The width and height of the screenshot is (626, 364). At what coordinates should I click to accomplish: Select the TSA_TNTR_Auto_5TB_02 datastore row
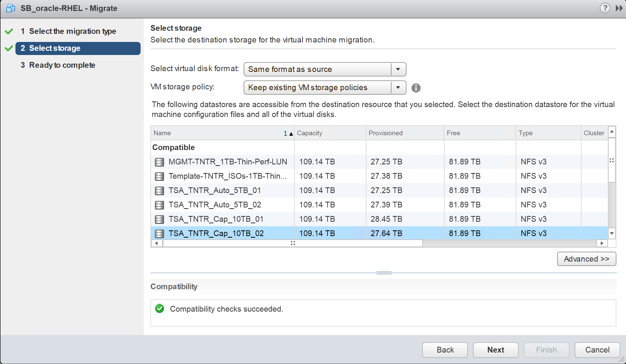point(215,205)
